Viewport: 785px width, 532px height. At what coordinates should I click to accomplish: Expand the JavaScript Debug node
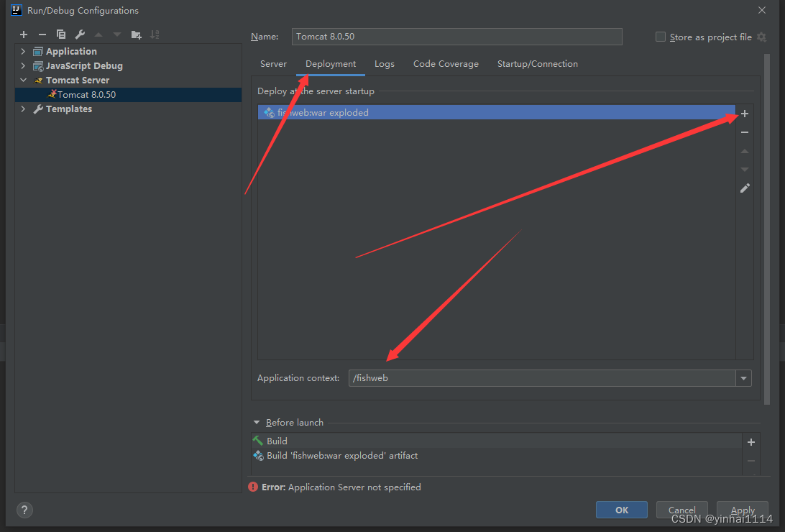(x=23, y=65)
